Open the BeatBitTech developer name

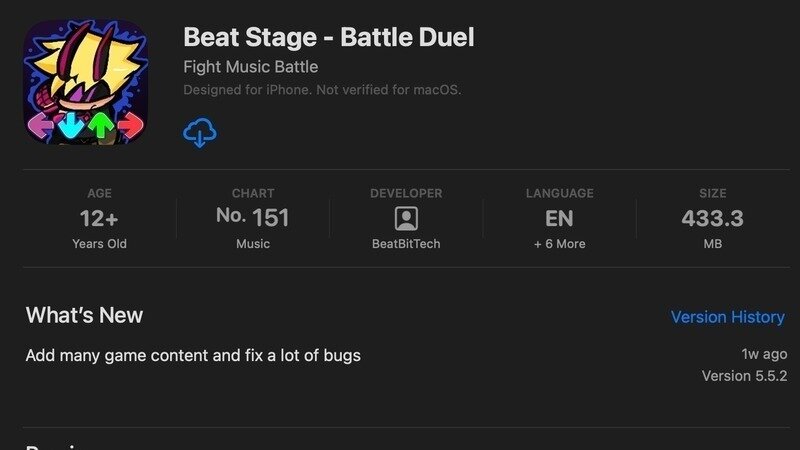406,244
